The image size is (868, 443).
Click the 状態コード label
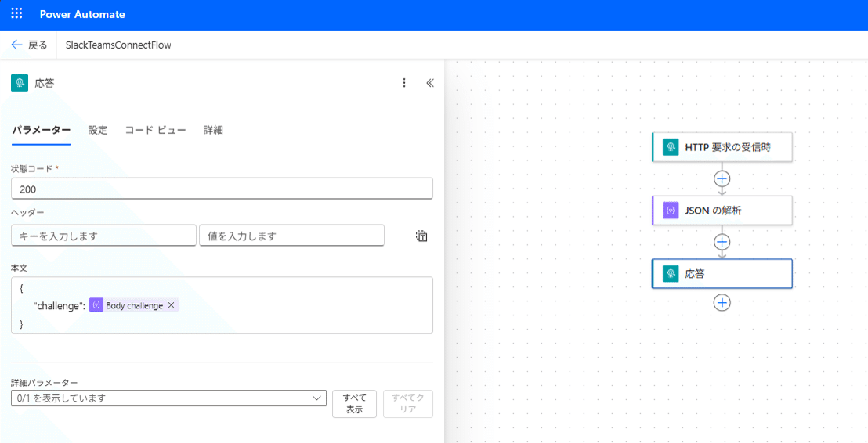point(31,168)
